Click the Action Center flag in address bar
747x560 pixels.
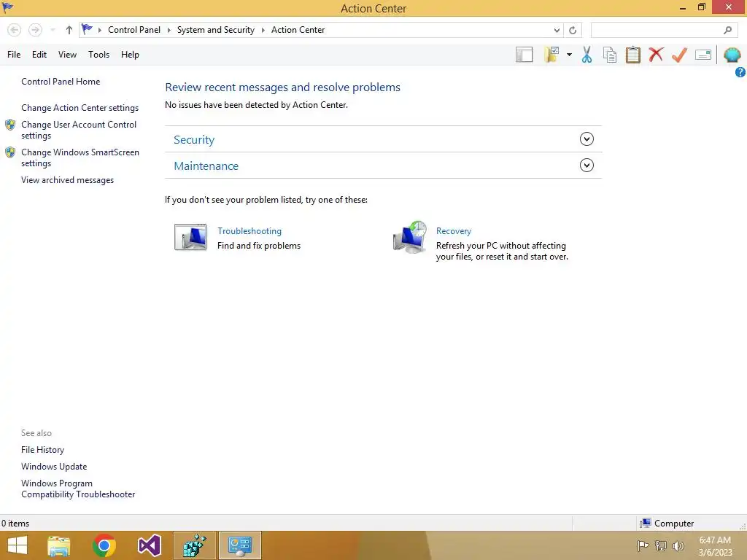tap(87, 29)
